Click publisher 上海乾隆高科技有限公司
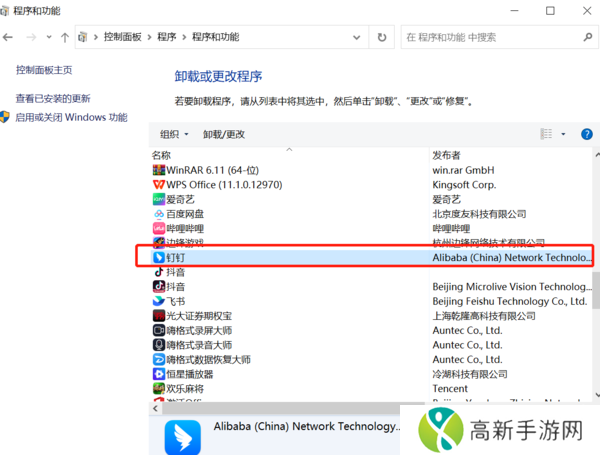 pyautogui.click(x=484, y=316)
